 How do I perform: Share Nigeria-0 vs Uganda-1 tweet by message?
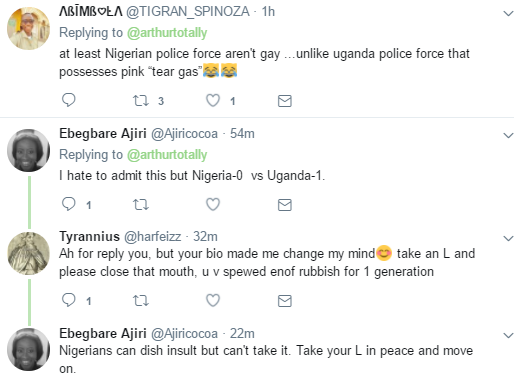(x=285, y=205)
